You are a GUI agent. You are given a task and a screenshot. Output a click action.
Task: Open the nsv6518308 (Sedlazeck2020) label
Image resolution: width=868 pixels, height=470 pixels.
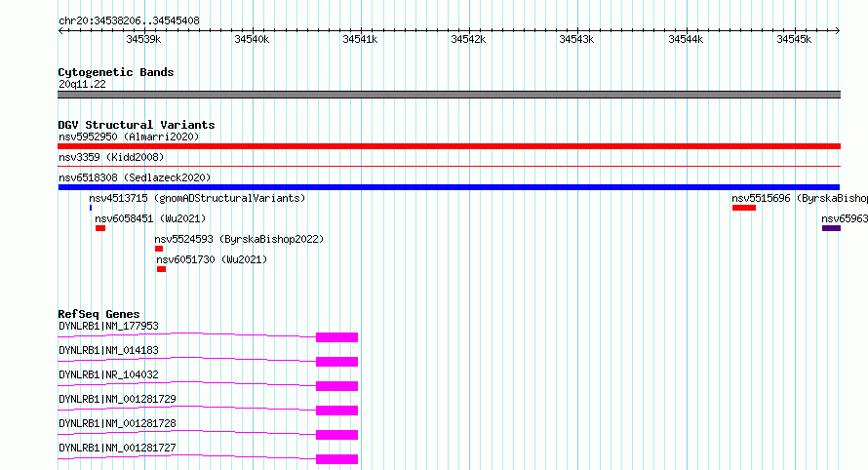point(135,177)
